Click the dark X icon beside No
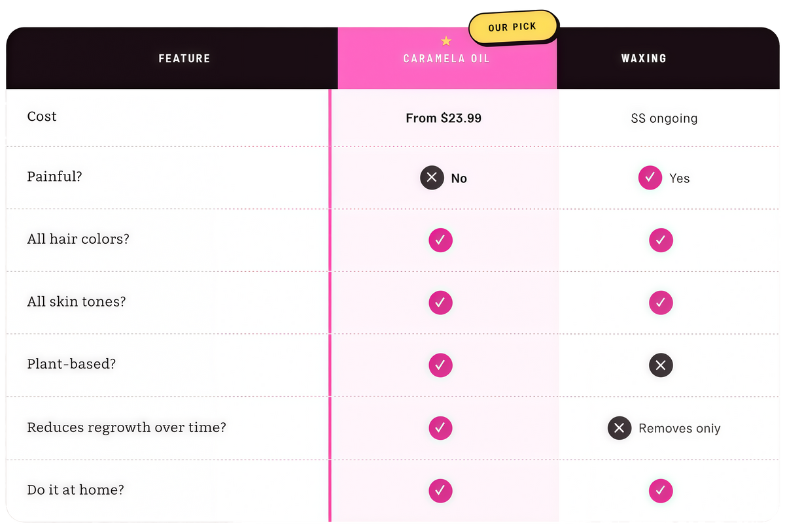The width and height of the screenshot is (785, 532). pos(432,178)
